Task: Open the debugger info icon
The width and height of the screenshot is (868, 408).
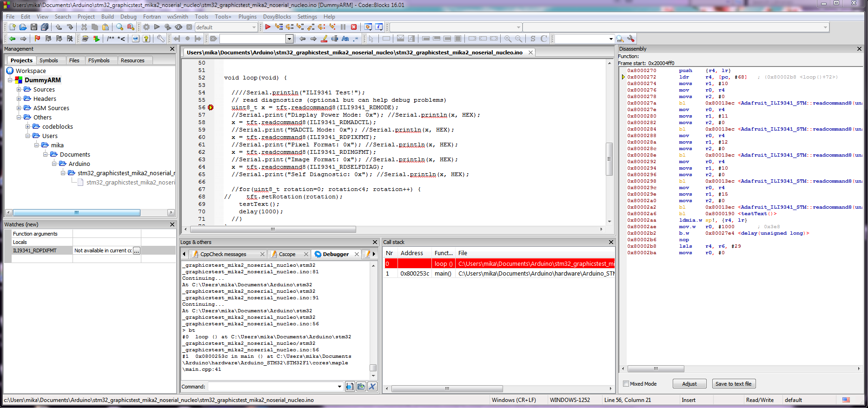Action: [x=379, y=27]
